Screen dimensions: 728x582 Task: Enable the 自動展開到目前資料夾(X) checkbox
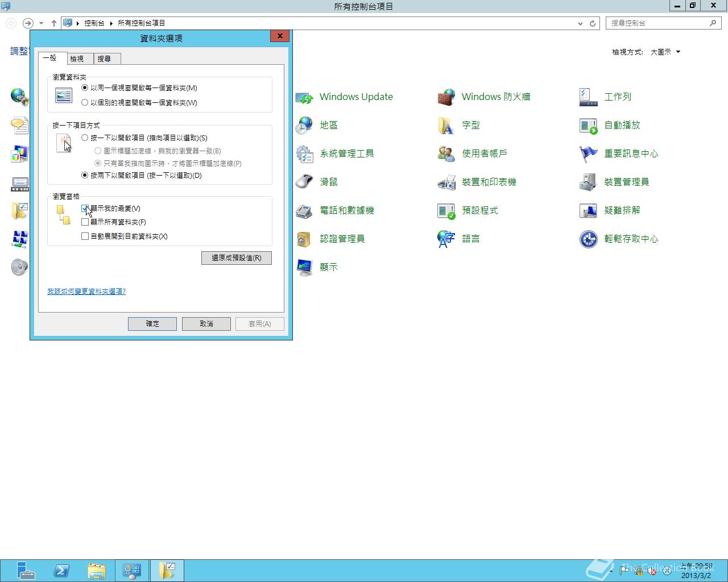(85, 236)
